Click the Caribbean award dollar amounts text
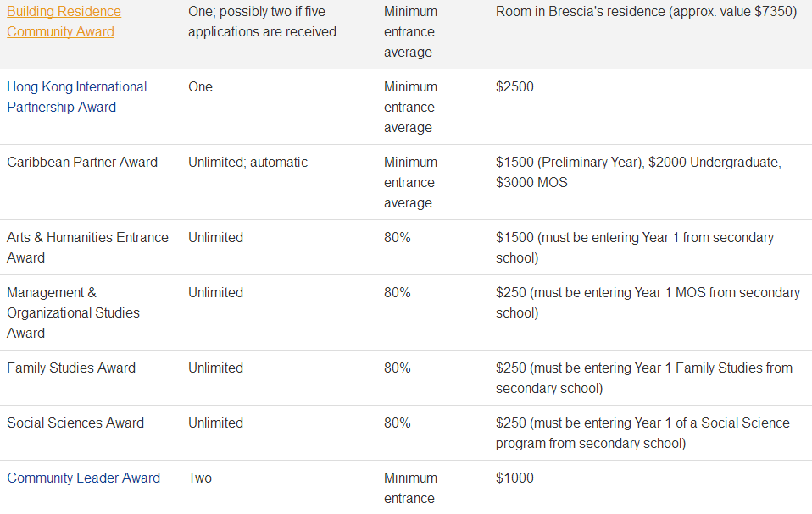This screenshot has height=514, width=812. [637, 172]
